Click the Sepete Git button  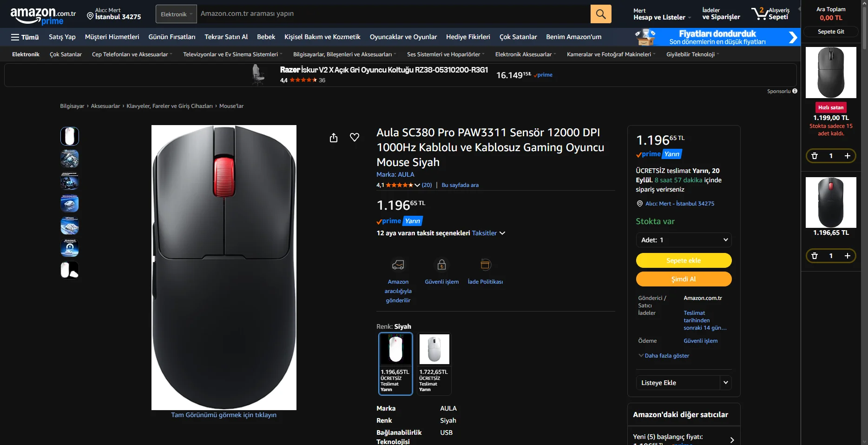[831, 32]
